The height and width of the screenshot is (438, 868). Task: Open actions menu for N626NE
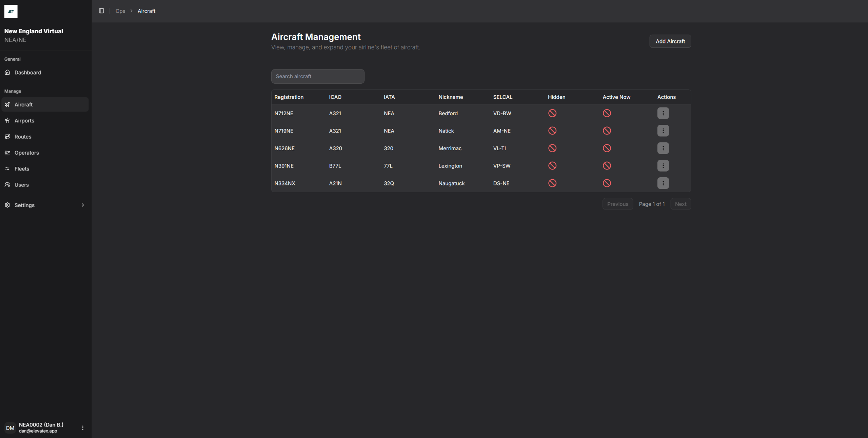(663, 148)
